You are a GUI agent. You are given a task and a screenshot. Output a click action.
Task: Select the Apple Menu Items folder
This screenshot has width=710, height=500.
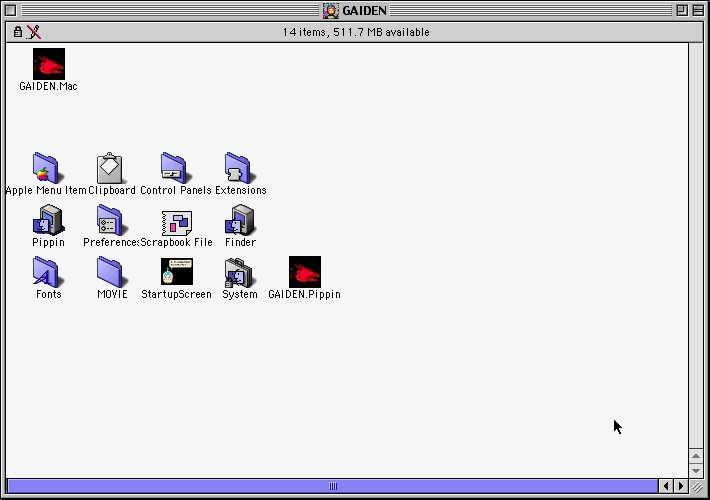click(x=47, y=168)
